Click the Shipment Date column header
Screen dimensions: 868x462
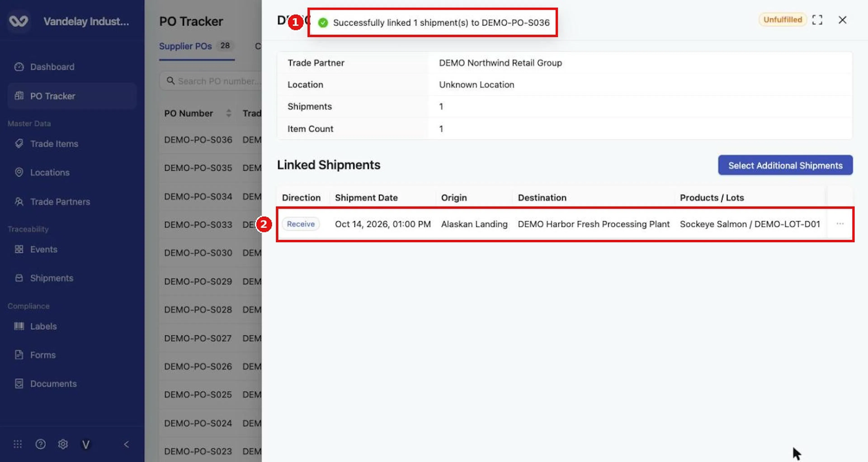[366, 198]
